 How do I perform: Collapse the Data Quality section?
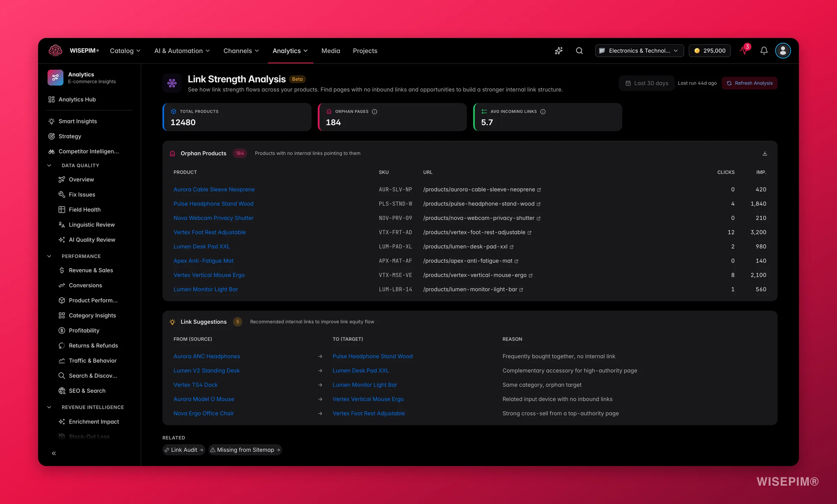[x=49, y=165]
